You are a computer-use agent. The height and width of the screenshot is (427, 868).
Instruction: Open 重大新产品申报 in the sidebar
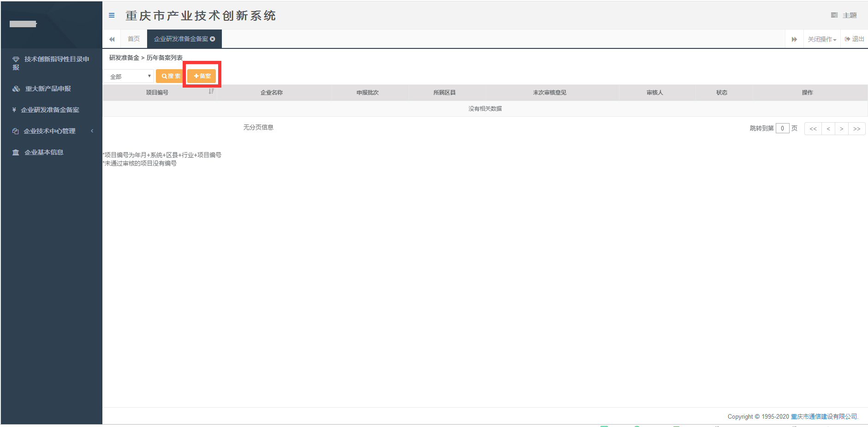click(x=48, y=89)
